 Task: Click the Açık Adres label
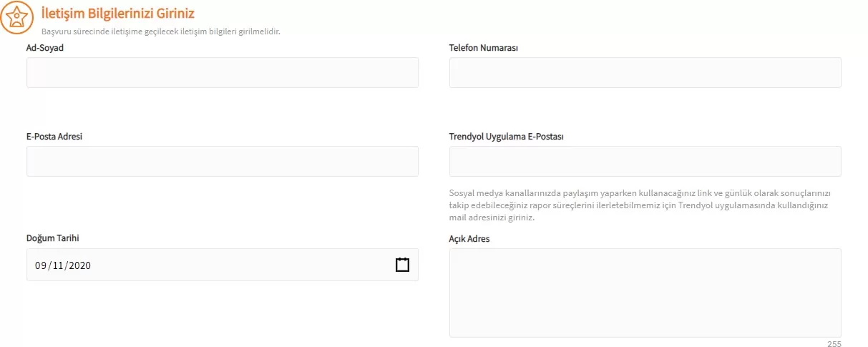pos(469,238)
